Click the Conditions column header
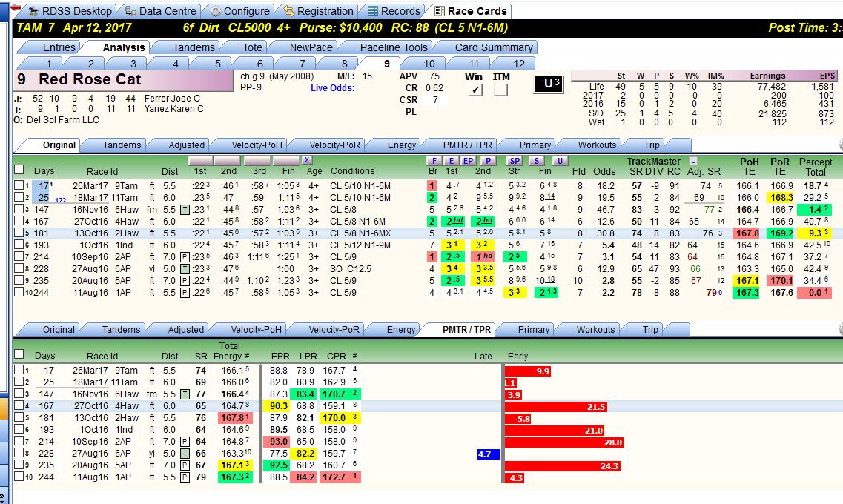 point(352,171)
